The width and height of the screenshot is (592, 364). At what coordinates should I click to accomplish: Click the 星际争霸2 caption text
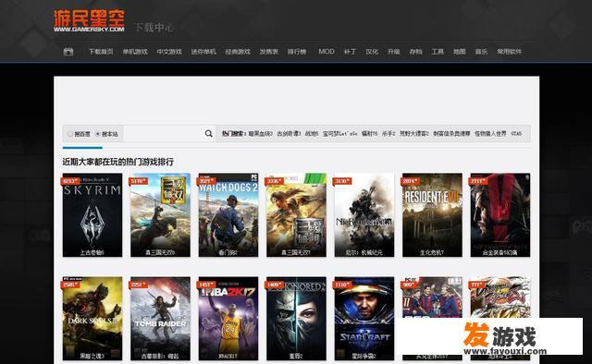364,356
